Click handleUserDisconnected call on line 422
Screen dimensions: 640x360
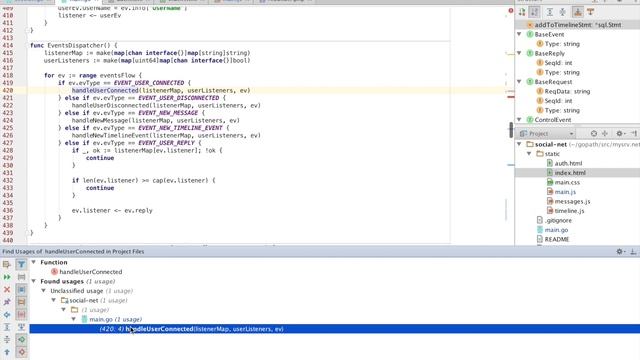110,105
